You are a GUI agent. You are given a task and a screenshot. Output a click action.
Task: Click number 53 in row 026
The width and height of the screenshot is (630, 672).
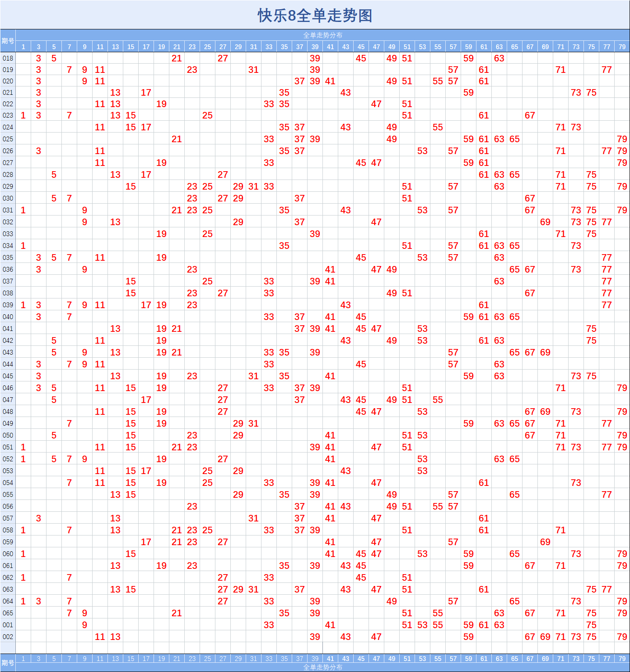point(422,151)
